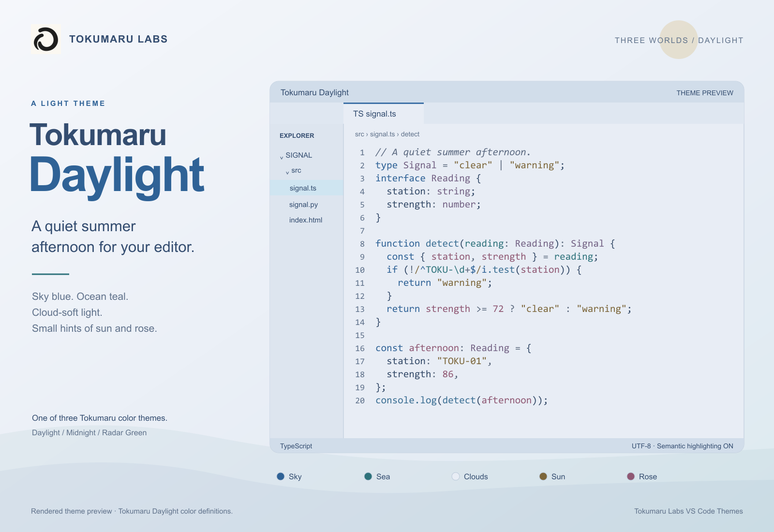Click the comment 'A quiet summer afternoon.' code
This screenshot has width=774, height=532.
click(453, 152)
